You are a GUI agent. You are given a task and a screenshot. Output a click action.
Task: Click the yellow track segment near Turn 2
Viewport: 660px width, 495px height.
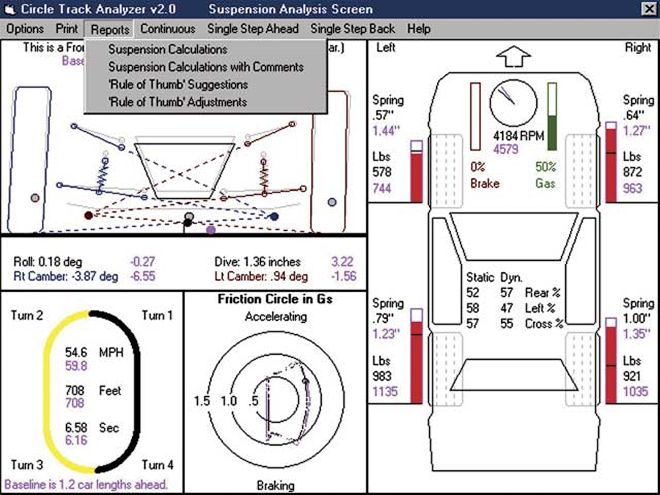(59, 333)
